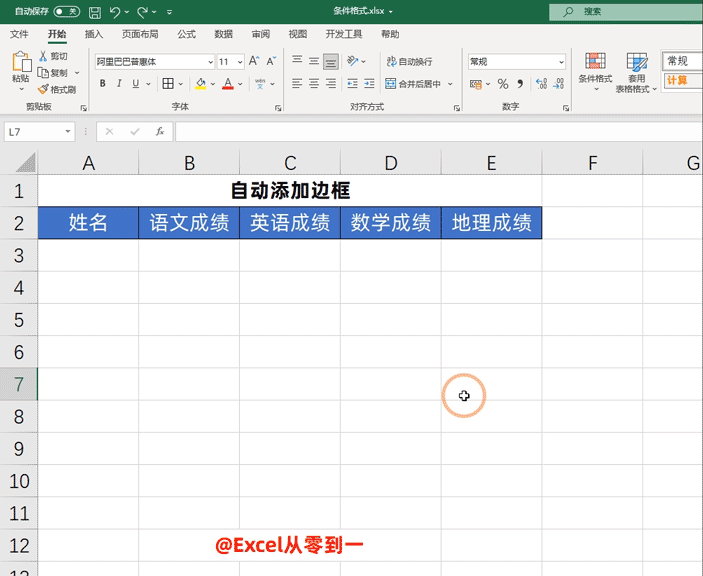Click Conditional Formatting (条件格式) icon
Screen dimensions: 703x576
(x=595, y=70)
